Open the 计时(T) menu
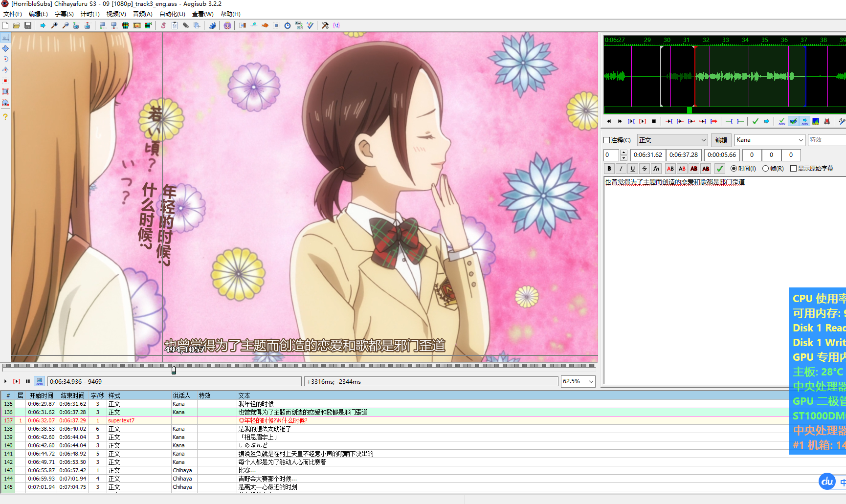The image size is (846, 504). click(90, 14)
